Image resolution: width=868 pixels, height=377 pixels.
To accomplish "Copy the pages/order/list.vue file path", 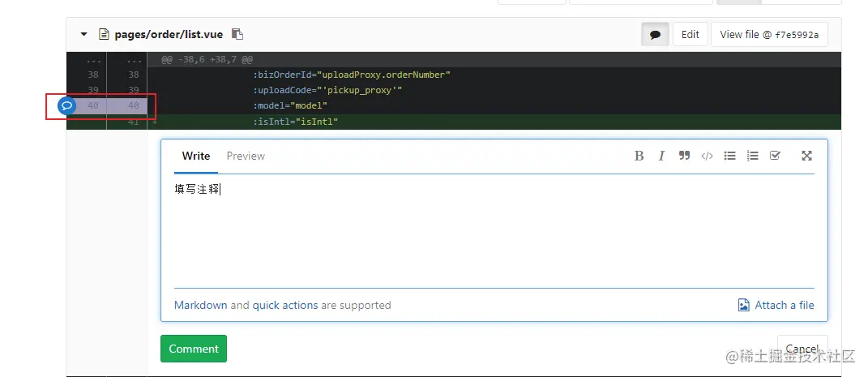I will [x=237, y=34].
